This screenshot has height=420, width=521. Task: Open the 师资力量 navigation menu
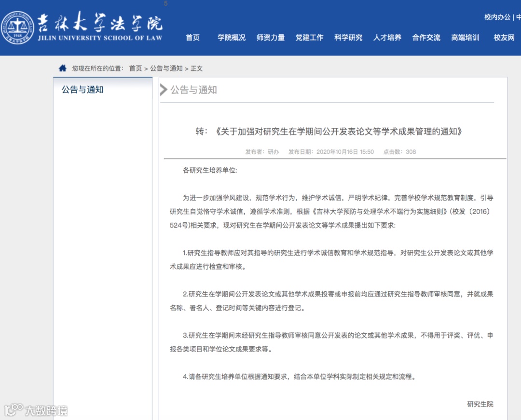[x=271, y=38]
